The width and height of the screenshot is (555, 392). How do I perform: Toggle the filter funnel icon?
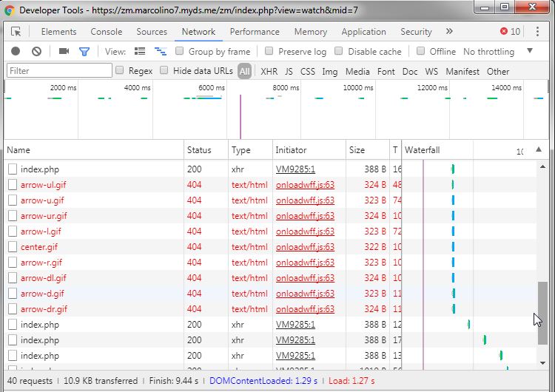point(84,52)
